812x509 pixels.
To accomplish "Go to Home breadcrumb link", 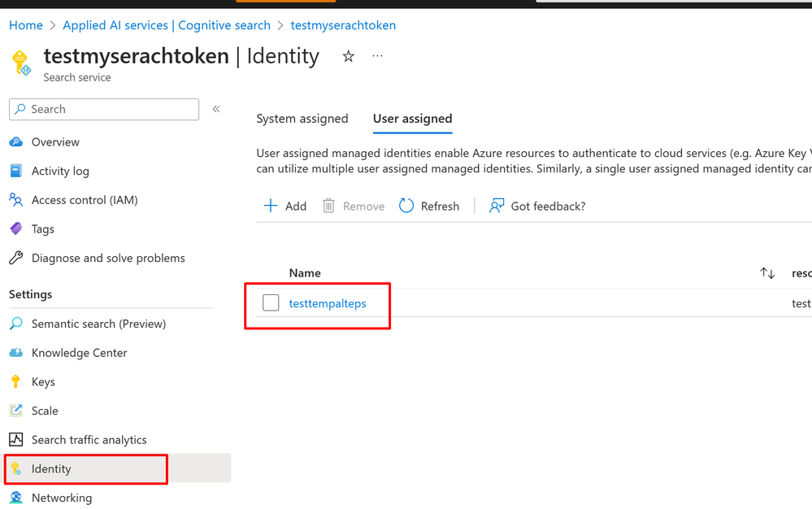I will tap(26, 25).
